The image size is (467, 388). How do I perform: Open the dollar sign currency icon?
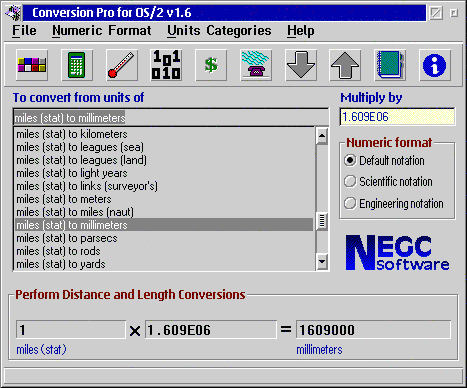[x=211, y=65]
